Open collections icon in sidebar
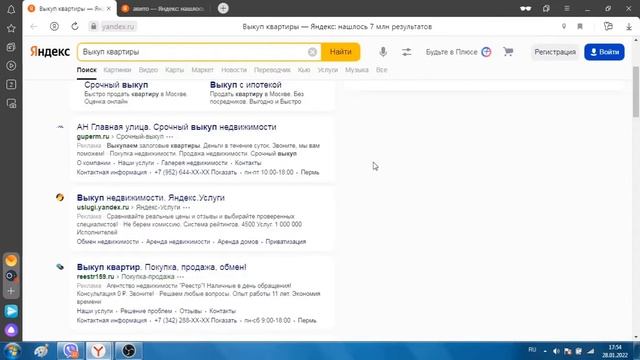The width and height of the screenshot is (640, 360). pos(11,47)
